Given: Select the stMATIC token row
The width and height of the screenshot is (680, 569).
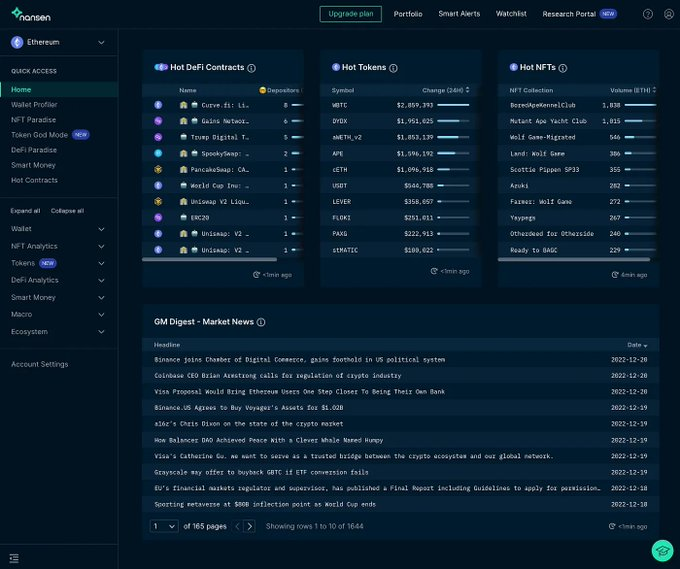Looking at the screenshot, I should click(401, 250).
